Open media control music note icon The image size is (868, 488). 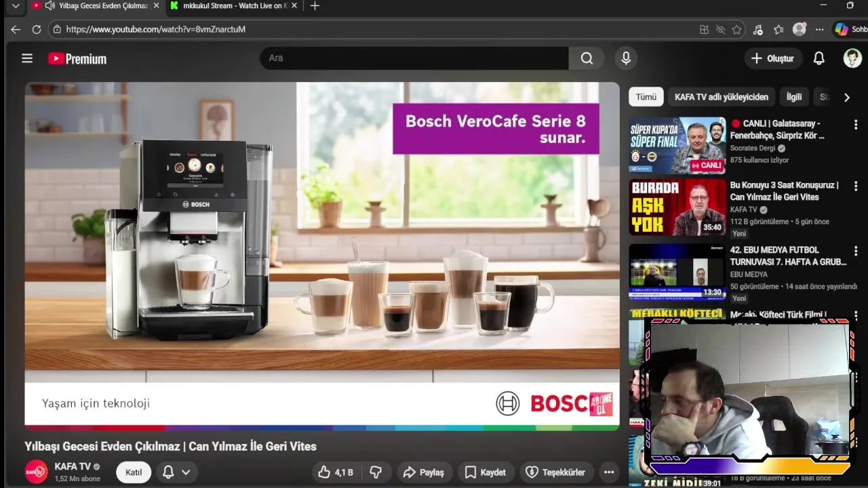(758, 30)
